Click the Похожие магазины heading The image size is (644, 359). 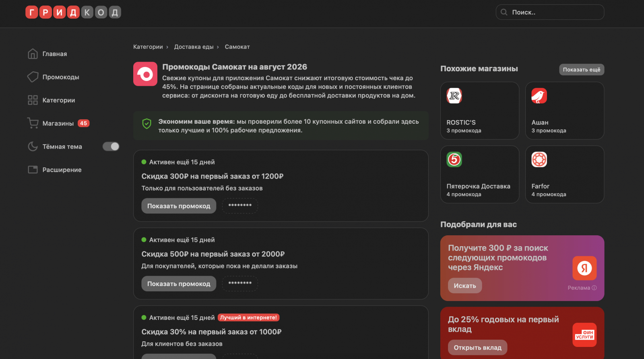coord(479,69)
